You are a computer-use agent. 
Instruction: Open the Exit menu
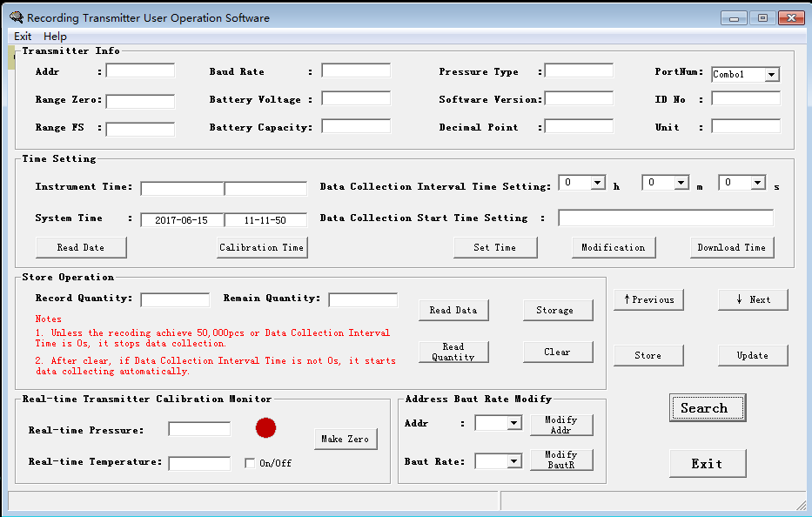pyautogui.click(x=23, y=37)
